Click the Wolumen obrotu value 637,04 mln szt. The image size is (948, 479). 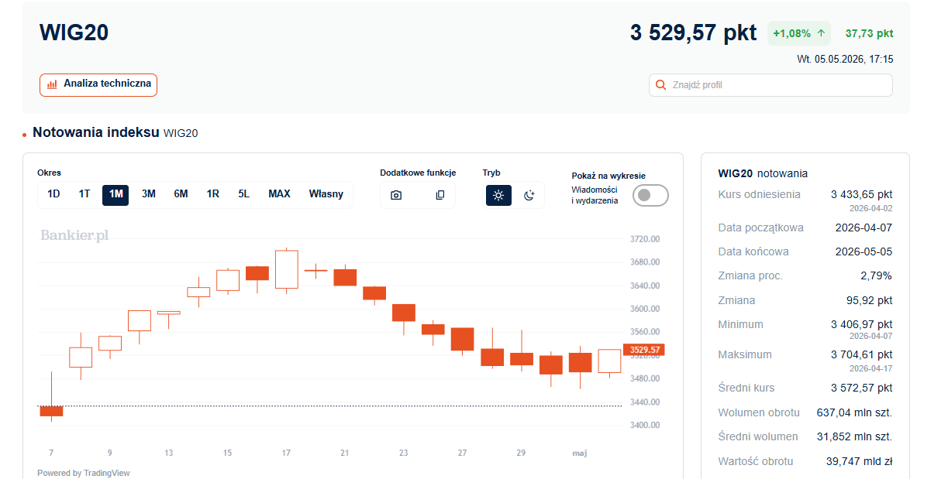pyautogui.click(x=854, y=413)
